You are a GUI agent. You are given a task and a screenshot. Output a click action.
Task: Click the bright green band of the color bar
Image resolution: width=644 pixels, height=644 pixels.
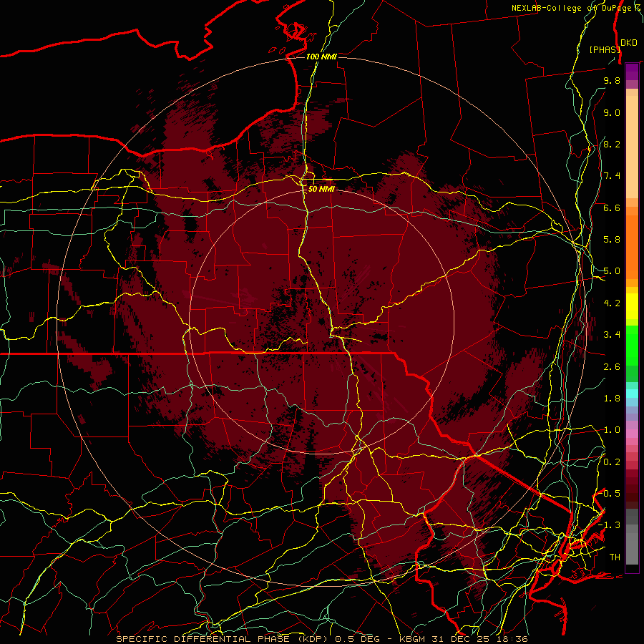632,345
